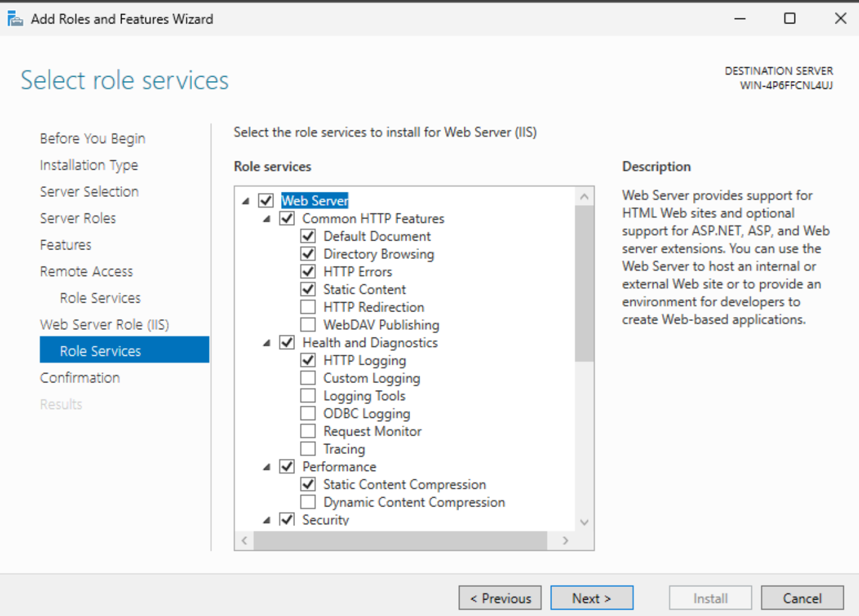Tick the Request Monitor checkbox

pos(308,431)
